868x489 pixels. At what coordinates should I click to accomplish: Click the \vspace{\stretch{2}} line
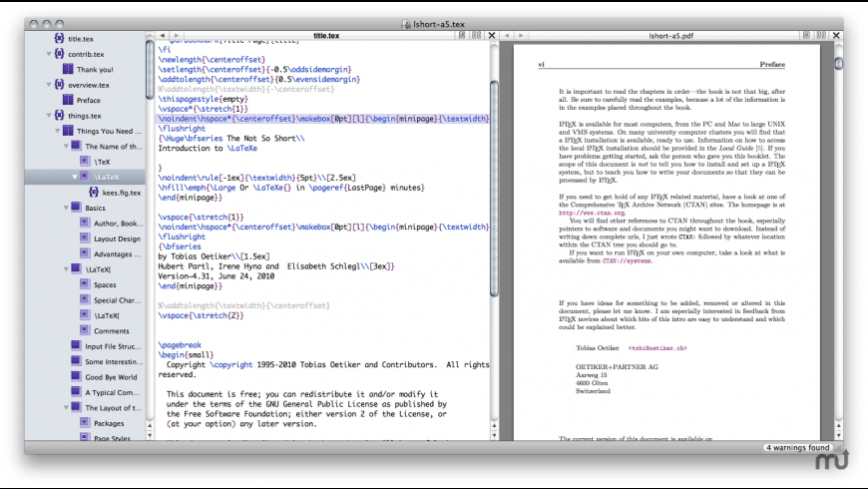(x=201, y=315)
